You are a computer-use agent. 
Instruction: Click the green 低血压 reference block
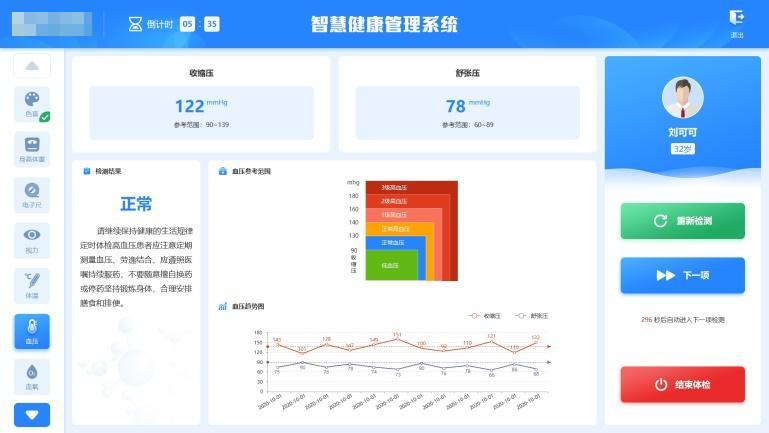coord(390,266)
